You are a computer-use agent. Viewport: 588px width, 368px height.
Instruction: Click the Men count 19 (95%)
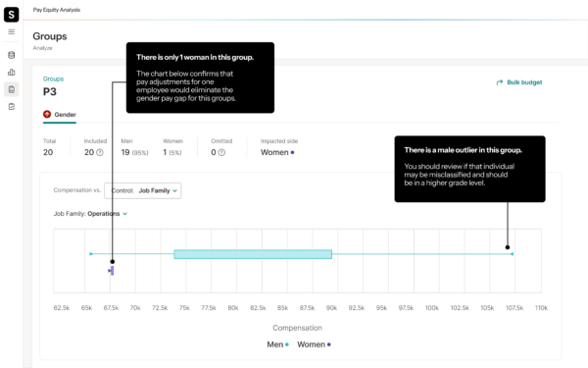click(x=134, y=152)
